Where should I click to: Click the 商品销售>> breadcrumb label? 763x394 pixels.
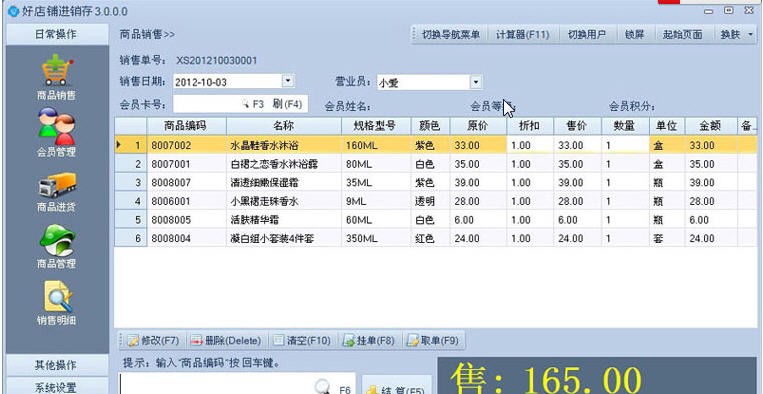point(147,35)
